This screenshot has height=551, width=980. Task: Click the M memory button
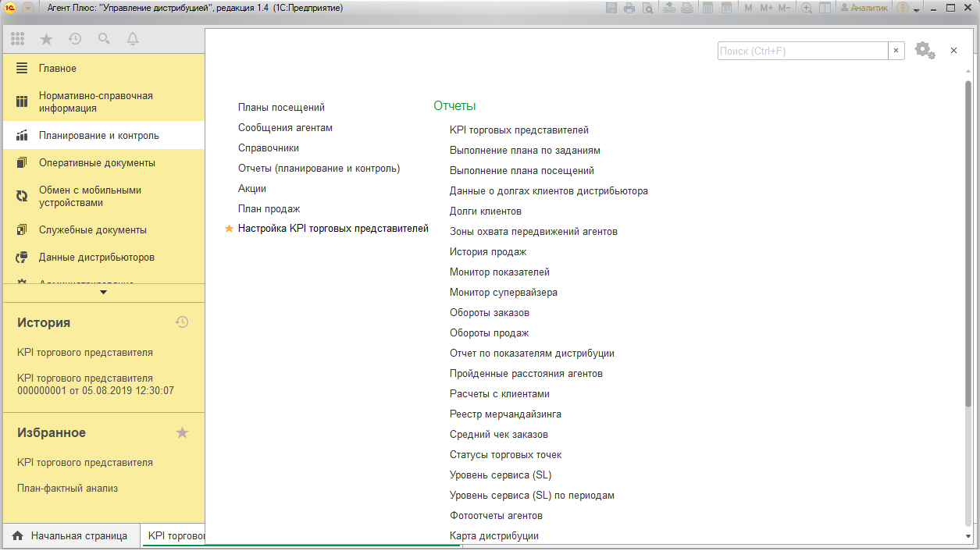click(748, 8)
